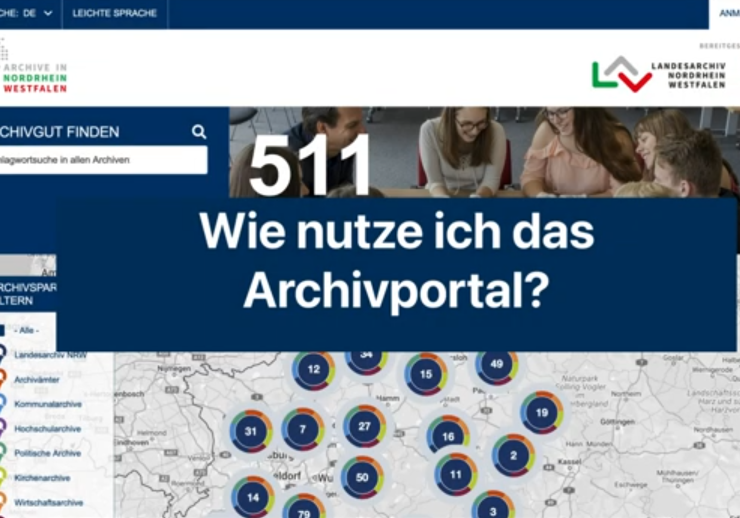
Task: Open map cluster marked 7
Action: click(x=303, y=429)
